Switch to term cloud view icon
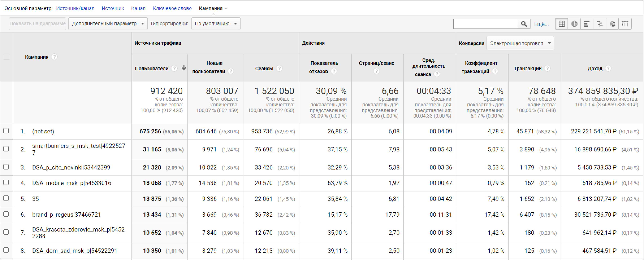This screenshot has height=260, width=644. 612,24
